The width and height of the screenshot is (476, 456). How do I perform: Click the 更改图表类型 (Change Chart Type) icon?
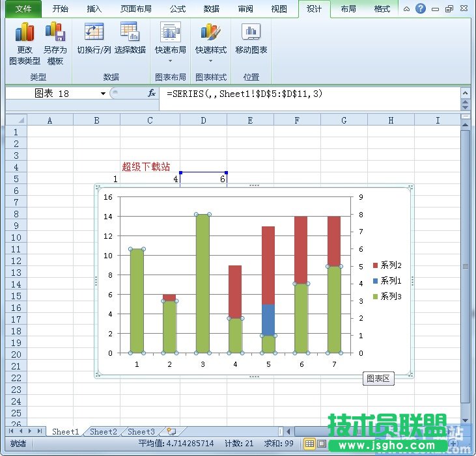pyautogui.click(x=24, y=33)
